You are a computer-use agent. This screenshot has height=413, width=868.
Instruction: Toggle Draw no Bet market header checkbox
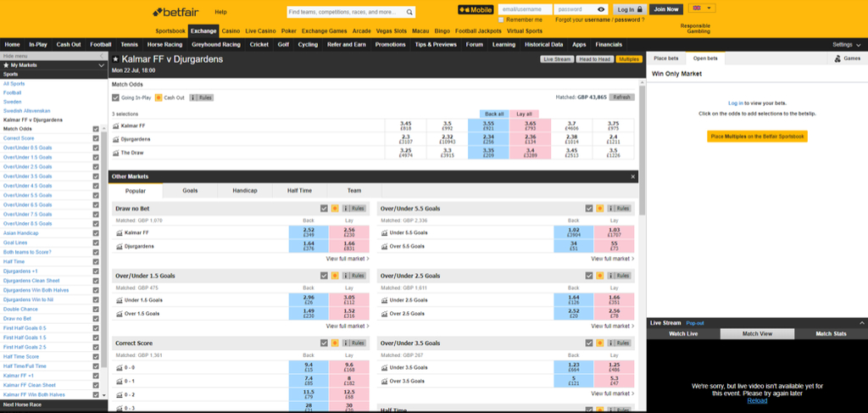[x=324, y=209]
